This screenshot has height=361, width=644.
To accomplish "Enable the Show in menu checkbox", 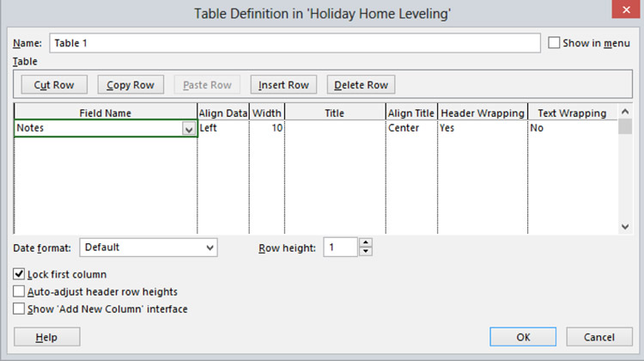I will pyautogui.click(x=554, y=43).
